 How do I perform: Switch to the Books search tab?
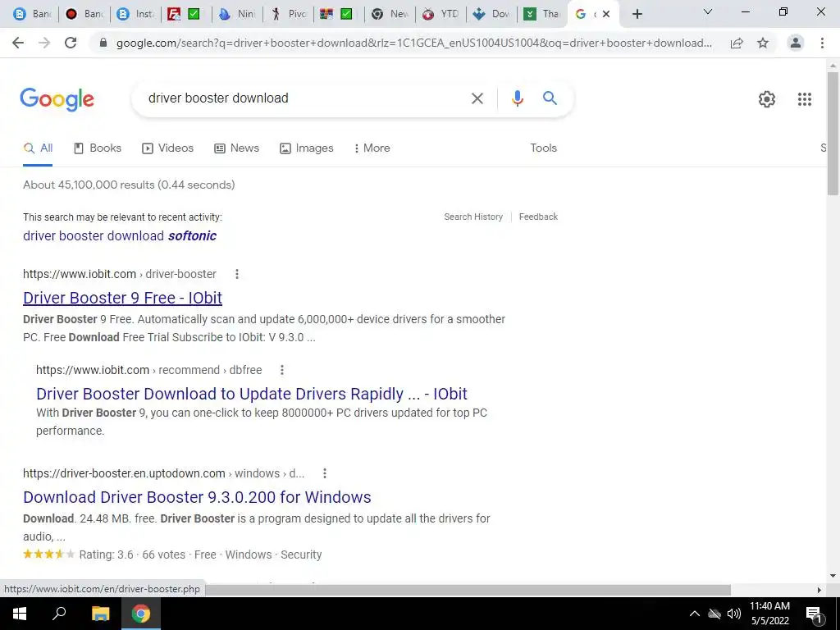(x=98, y=148)
